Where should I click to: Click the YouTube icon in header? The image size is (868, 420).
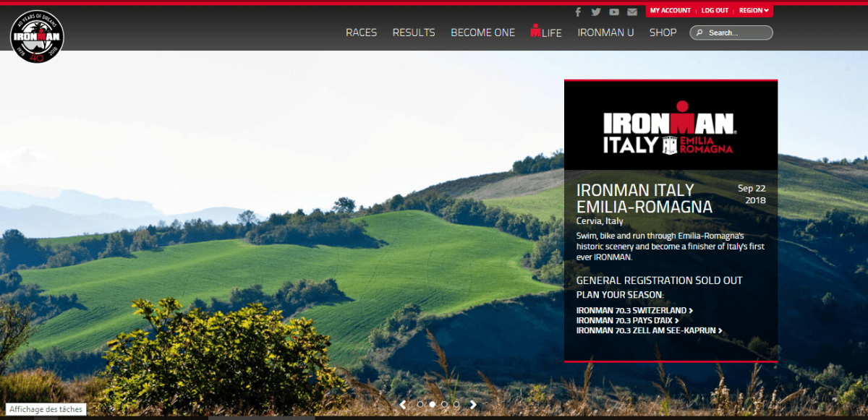pyautogui.click(x=614, y=12)
